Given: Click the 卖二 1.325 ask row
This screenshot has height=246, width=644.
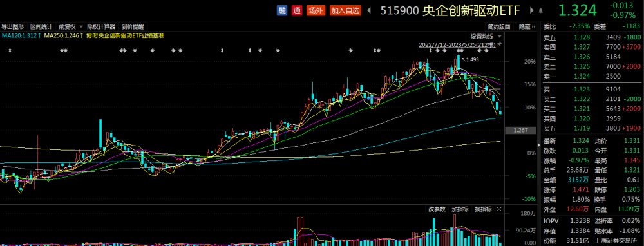Looking at the screenshot, I should (x=592, y=66).
